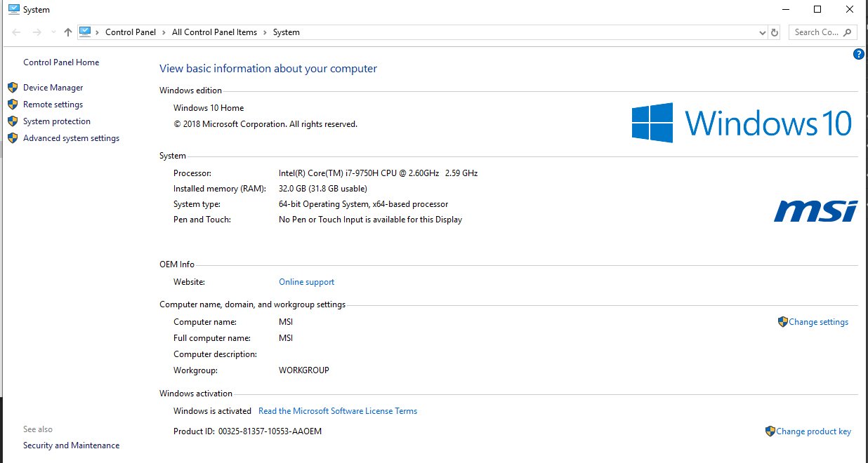Click the magnifier icon in the search box

coord(847,32)
